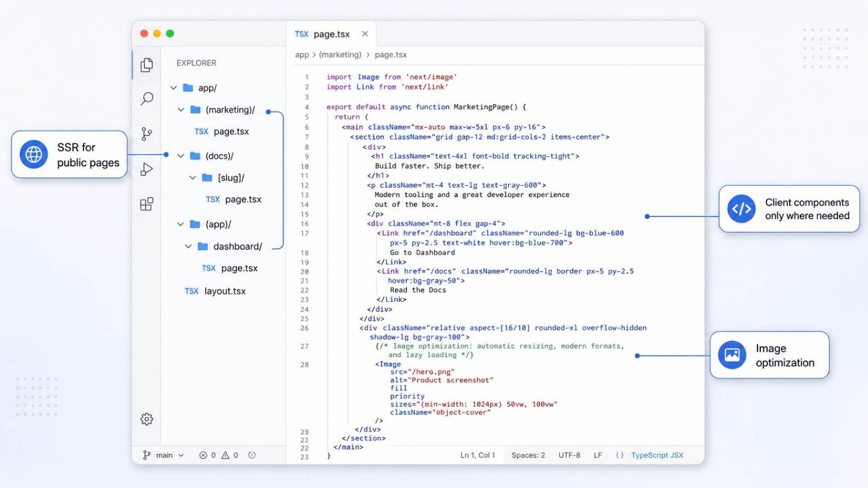Open the main branch dropdown arrow
This screenshot has width=868, height=488.
181,455
